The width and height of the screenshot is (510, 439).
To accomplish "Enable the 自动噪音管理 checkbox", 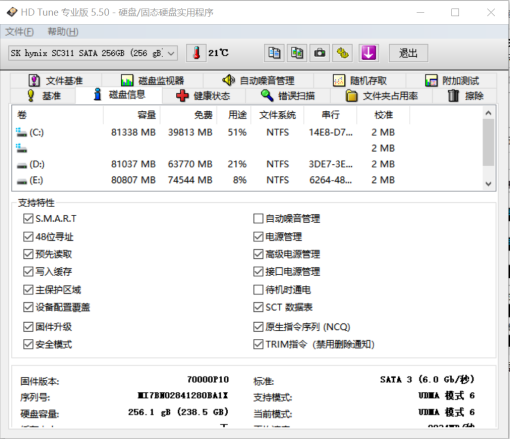I will click(258, 218).
